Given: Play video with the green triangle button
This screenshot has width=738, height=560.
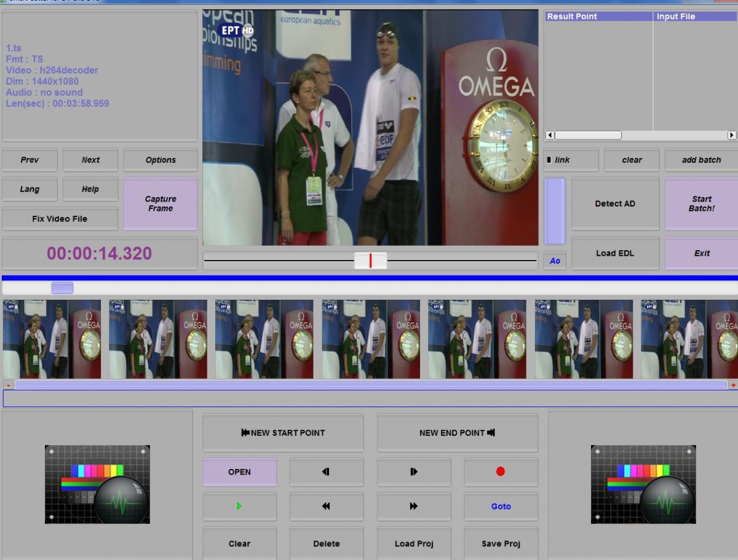Looking at the screenshot, I should [239, 506].
